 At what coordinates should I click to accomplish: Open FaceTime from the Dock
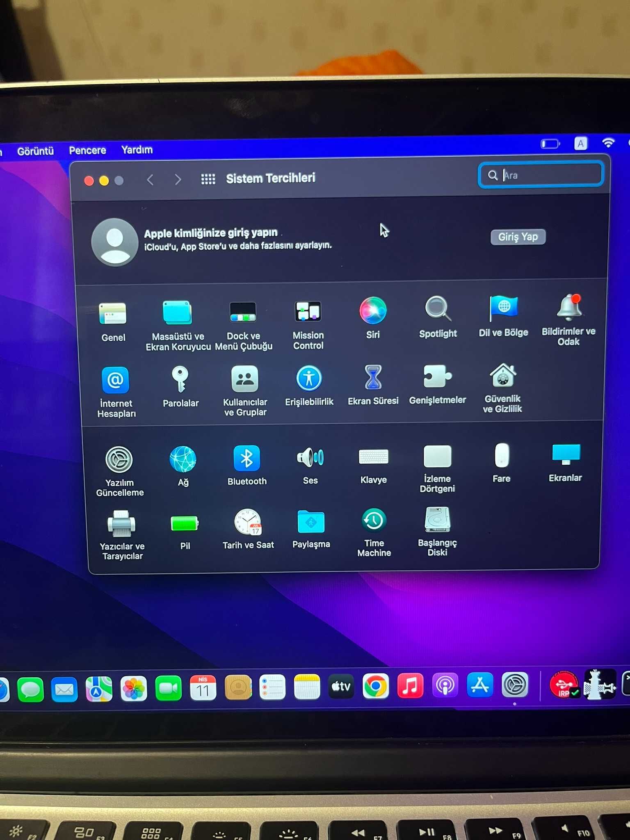point(168,688)
